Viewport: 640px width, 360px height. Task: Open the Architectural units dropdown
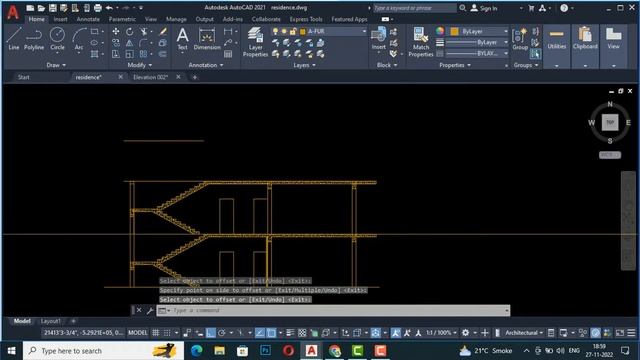(x=524, y=333)
